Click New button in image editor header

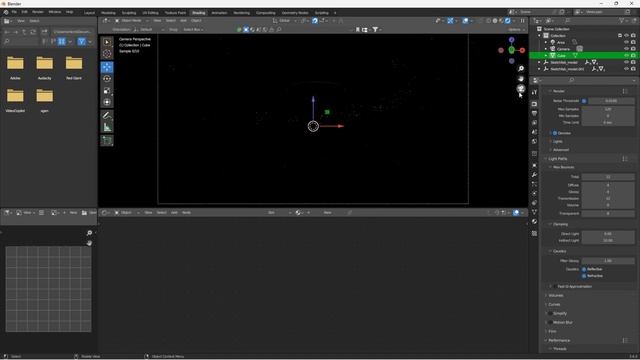(x=73, y=213)
